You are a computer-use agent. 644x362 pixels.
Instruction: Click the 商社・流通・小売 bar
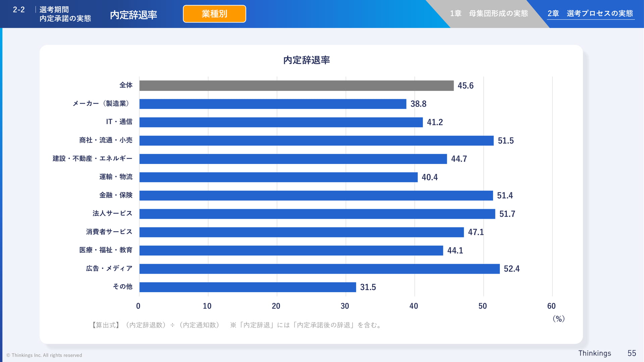pyautogui.click(x=317, y=141)
